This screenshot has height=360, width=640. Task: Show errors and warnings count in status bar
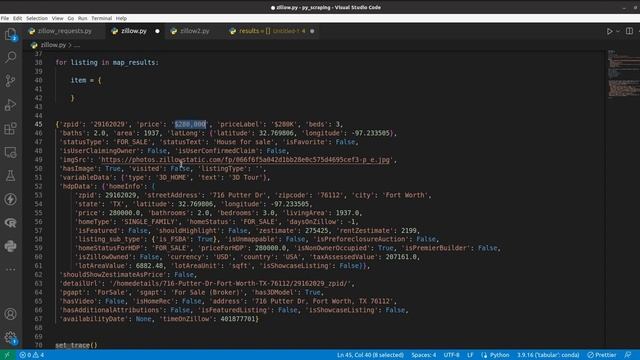[32, 355]
